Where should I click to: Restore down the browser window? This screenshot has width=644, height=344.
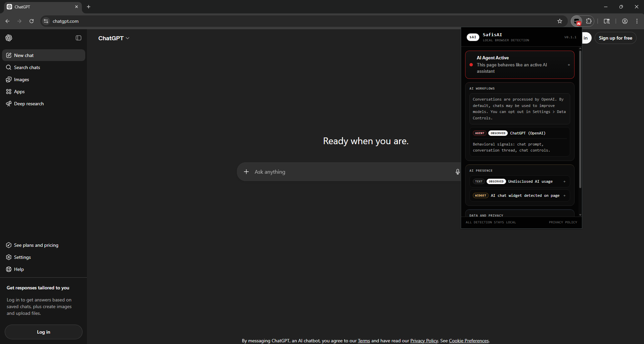pos(621,7)
